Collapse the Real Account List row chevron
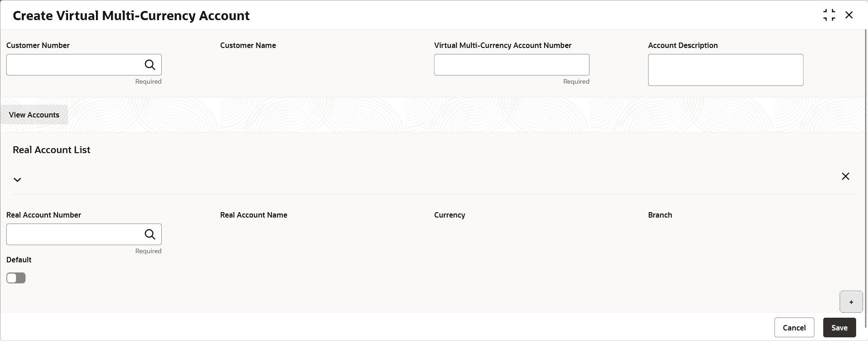Image resolution: width=868 pixels, height=341 pixels. coord(17,180)
